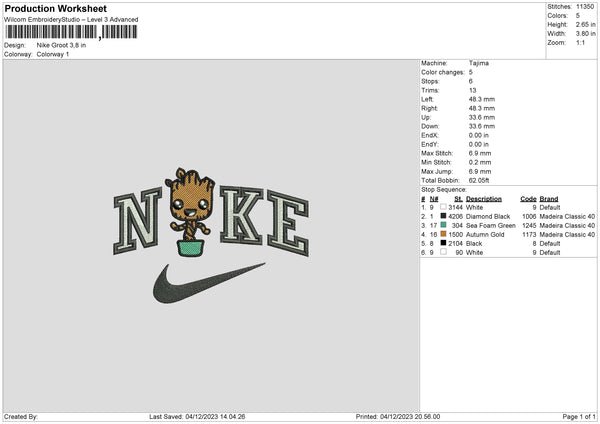This screenshot has height=424, width=600.
Task: Click the Stitches value '11350'
Action: [x=585, y=7]
